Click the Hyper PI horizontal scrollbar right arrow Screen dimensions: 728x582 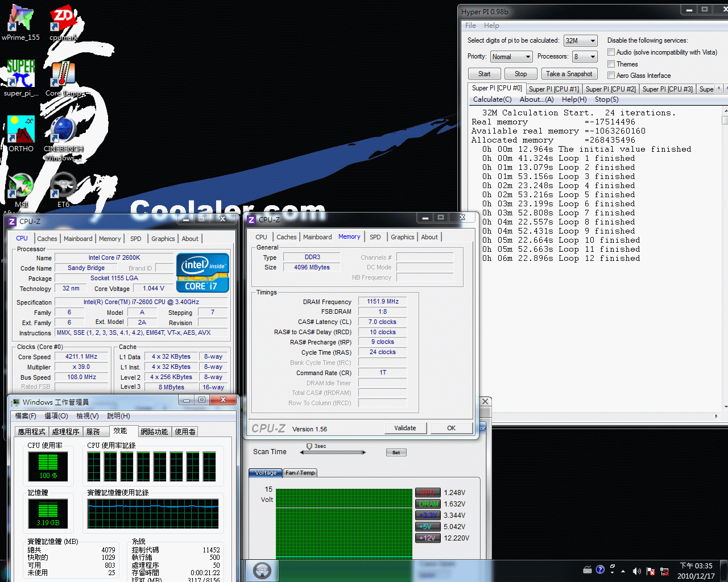715,417
